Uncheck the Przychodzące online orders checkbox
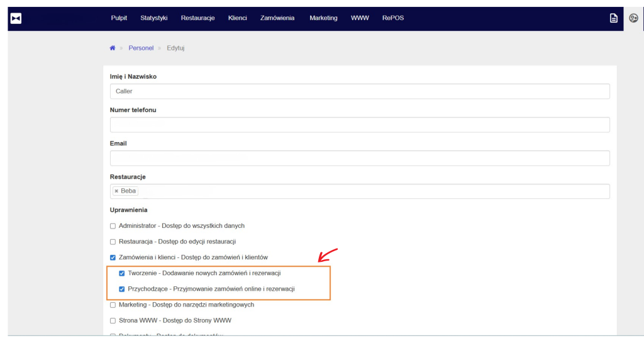 click(122, 290)
